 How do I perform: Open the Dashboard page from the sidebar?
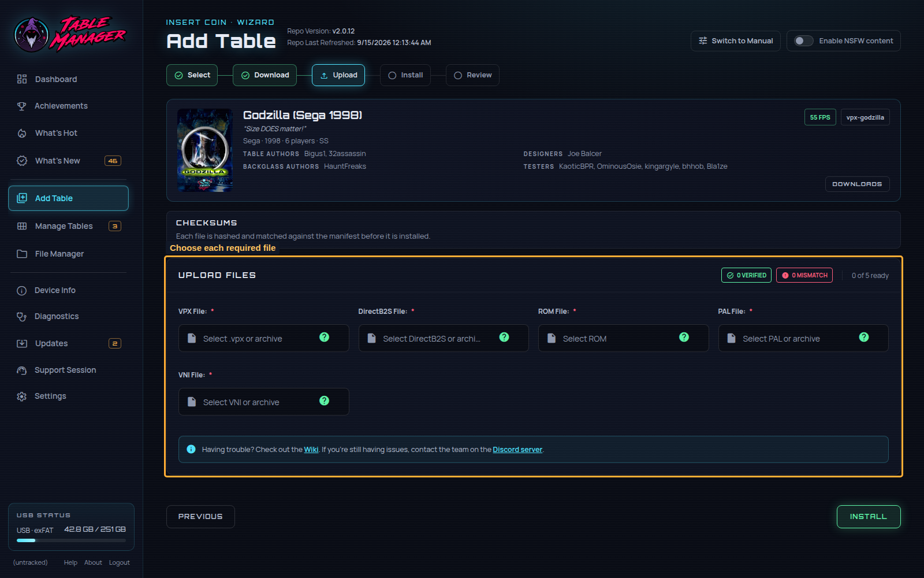[68, 79]
